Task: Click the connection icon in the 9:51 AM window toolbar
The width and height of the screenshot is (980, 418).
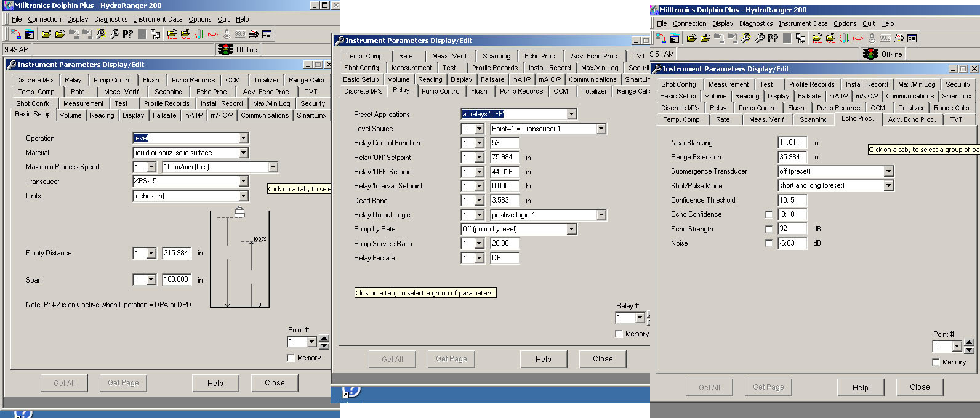Action: coord(661,38)
